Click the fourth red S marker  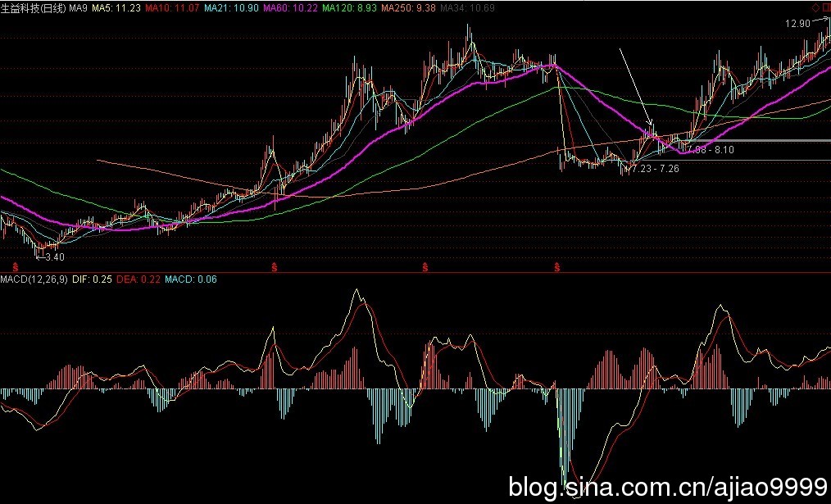click(x=556, y=266)
